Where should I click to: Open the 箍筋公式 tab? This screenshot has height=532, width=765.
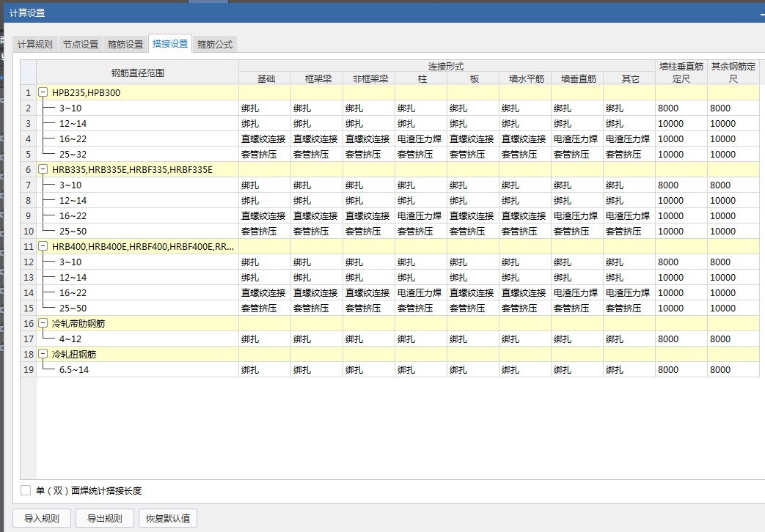(215, 44)
